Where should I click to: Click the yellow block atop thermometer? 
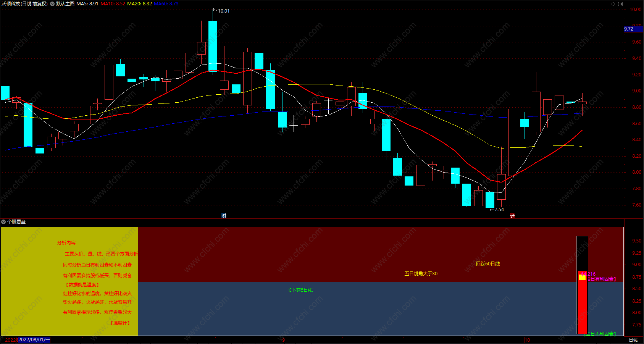pos(582,277)
